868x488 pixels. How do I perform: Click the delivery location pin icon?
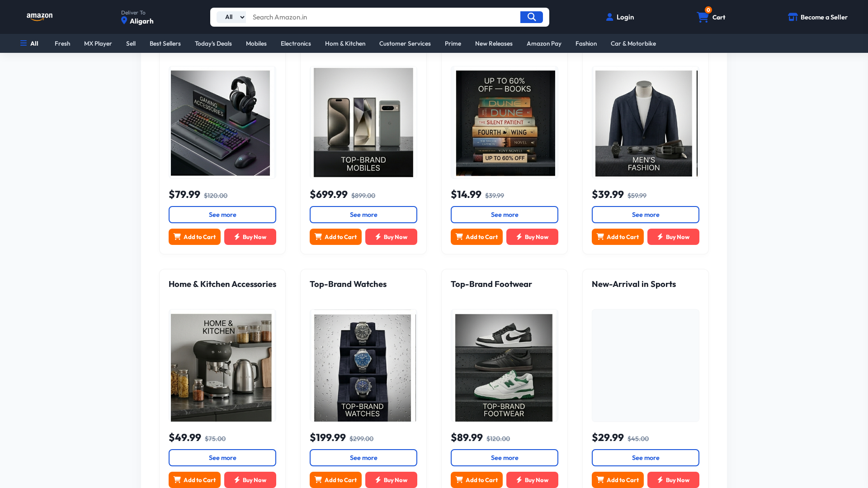[x=124, y=21]
